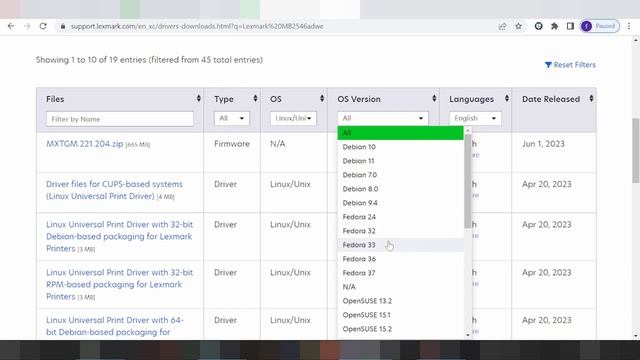Open the Type filter dropdown

[231, 118]
